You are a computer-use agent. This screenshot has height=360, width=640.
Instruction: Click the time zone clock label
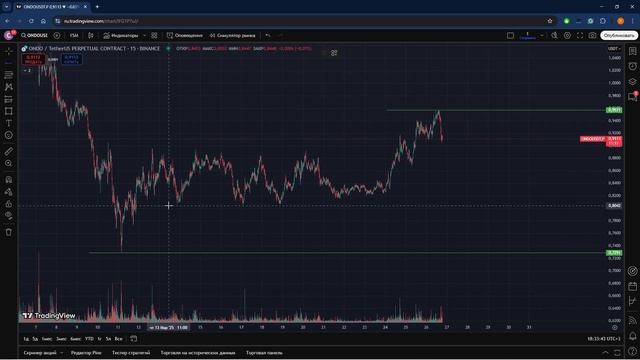pyautogui.click(x=604, y=339)
